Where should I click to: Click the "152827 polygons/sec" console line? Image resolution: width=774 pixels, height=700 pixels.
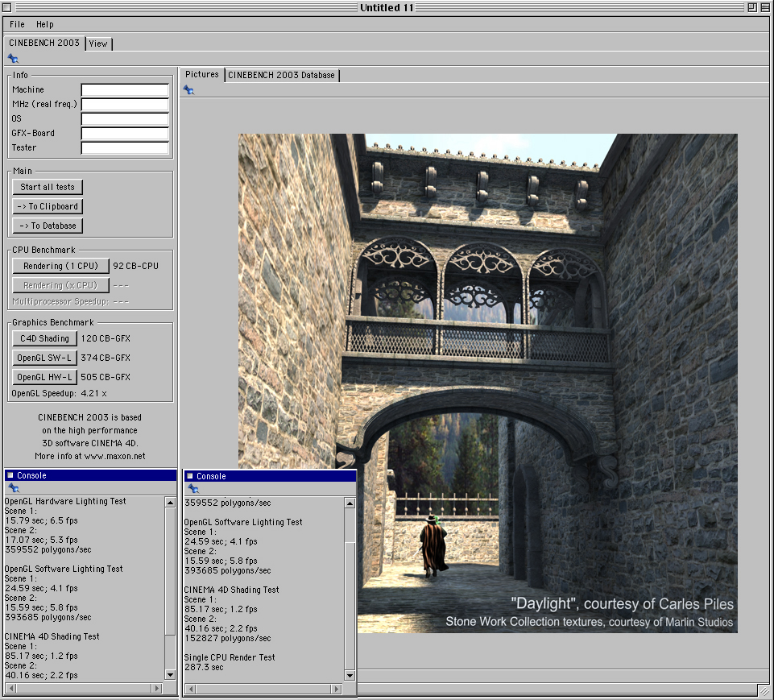pos(228,638)
